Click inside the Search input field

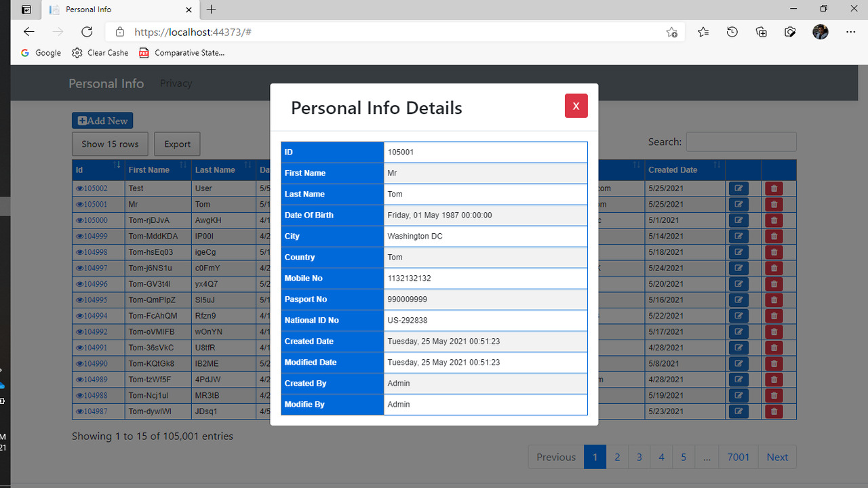[741, 141]
